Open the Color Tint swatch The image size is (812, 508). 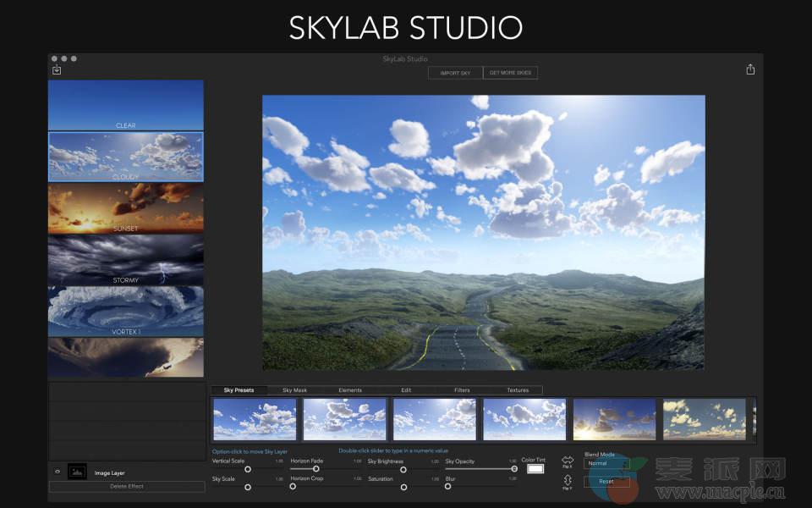click(x=535, y=468)
